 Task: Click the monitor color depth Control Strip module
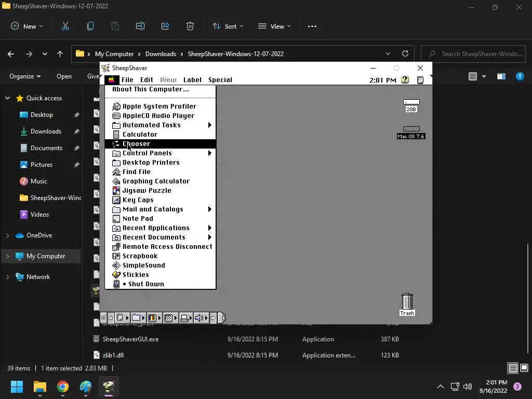[154, 318]
